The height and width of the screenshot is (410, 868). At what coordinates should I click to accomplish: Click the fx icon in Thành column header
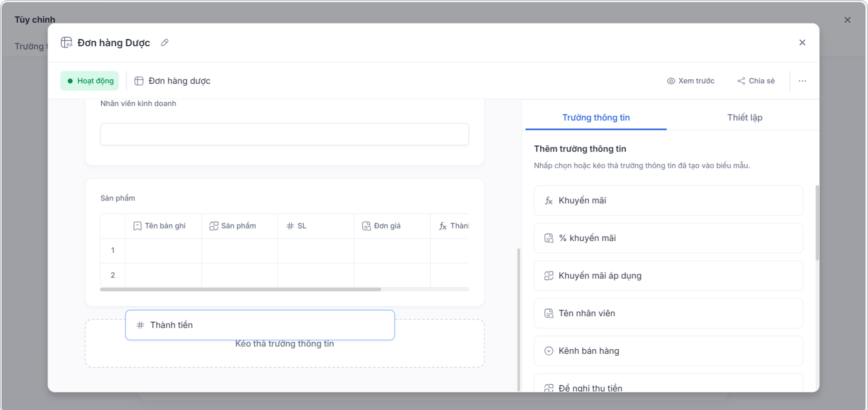pyautogui.click(x=443, y=226)
